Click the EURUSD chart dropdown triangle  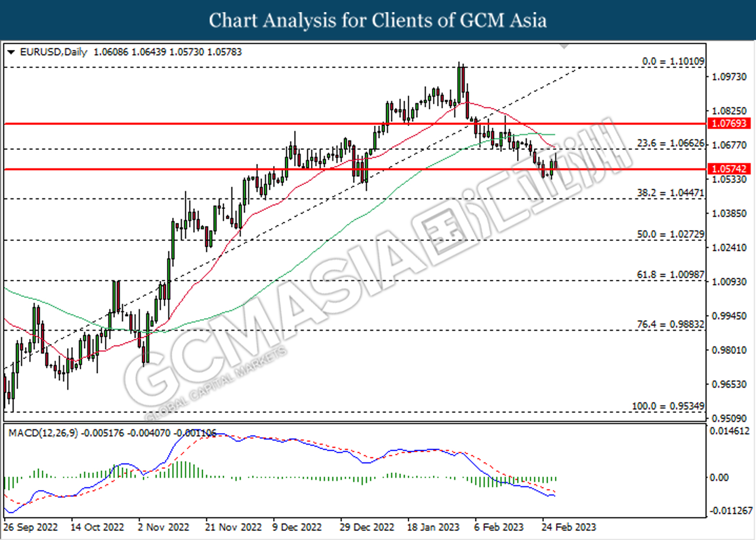pyautogui.click(x=11, y=52)
